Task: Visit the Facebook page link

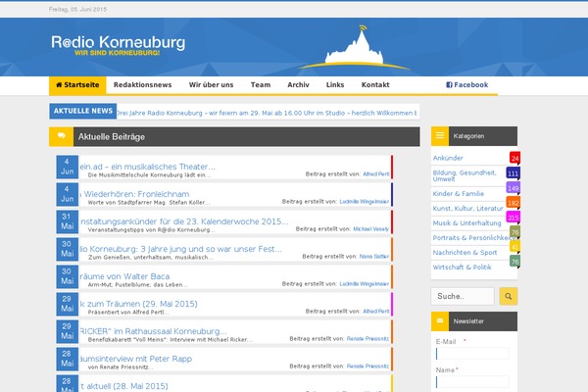Action: pyautogui.click(x=466, y=85)
